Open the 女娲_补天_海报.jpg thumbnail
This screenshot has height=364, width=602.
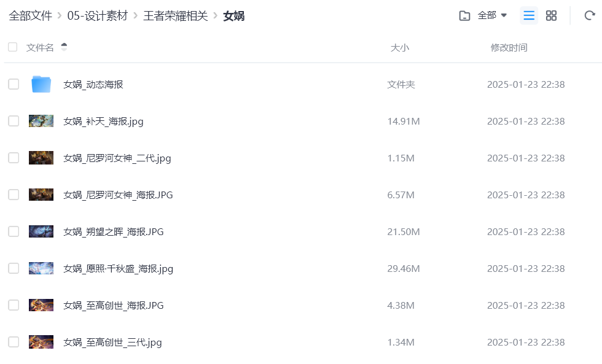[x=41, y=121]
